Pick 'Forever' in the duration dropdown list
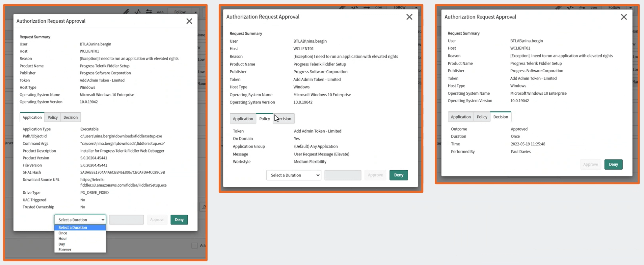 [65, 250]
